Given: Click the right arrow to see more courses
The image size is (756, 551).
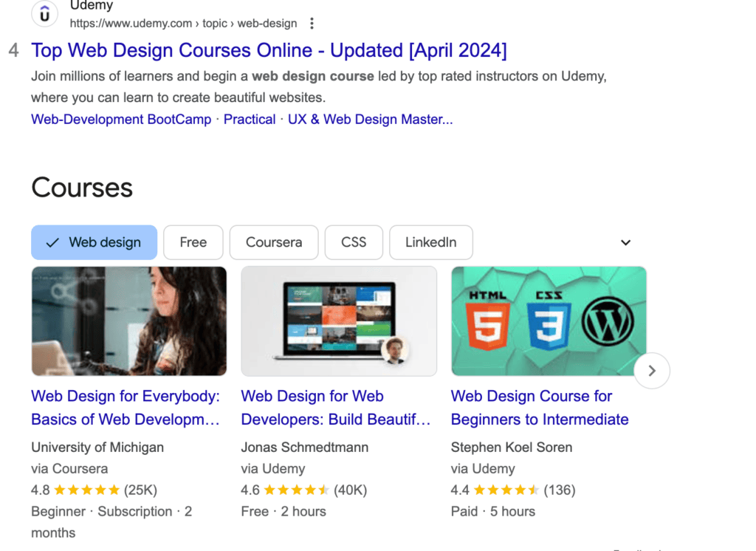Looking at the screenshot, I should click(x=652, y=371).
